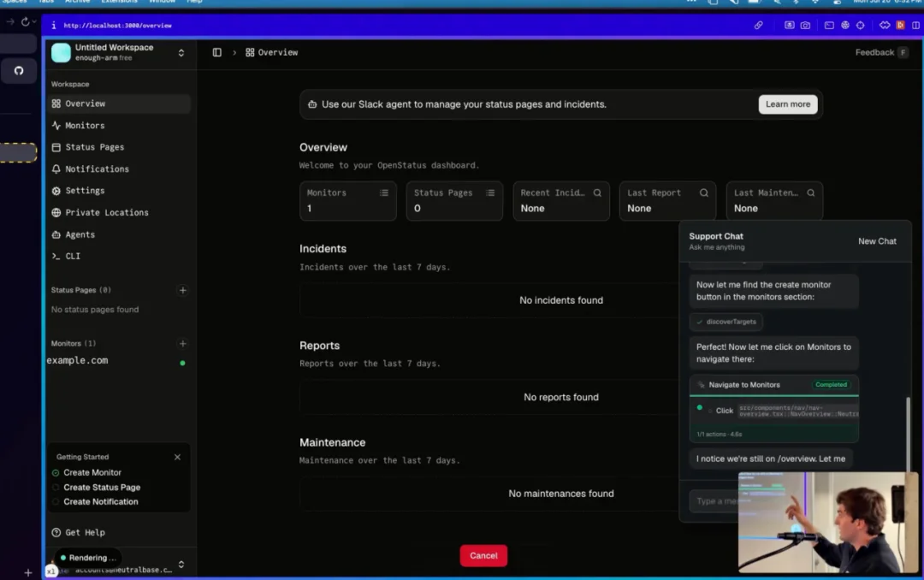Click the camera screenshot icon in toolbar
924x580 pixels.
click(x=805, y=26)
